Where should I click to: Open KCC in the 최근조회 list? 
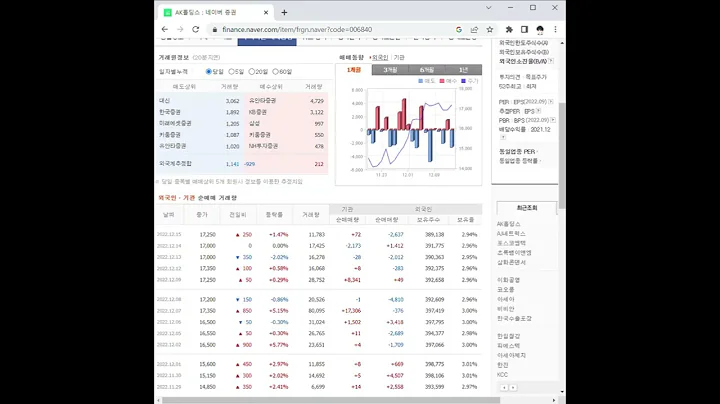[502, 375]
